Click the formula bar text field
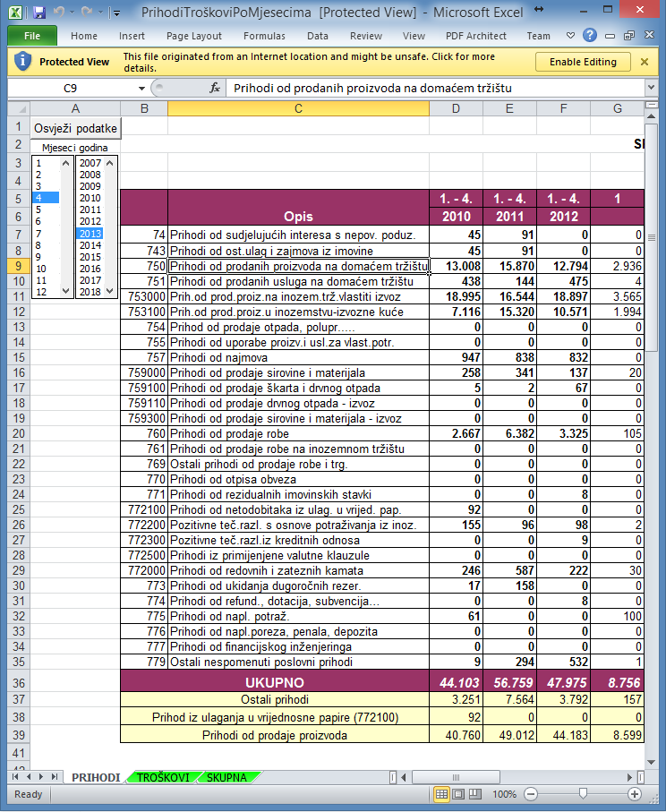This screenshot has height=812, width=666. coord(435,88)
